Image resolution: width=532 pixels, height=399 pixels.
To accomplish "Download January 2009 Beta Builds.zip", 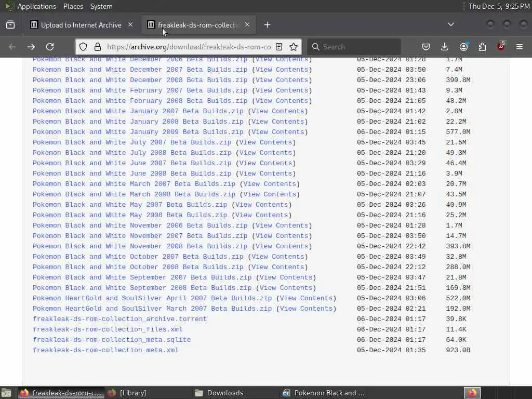I will pos(138,132).
